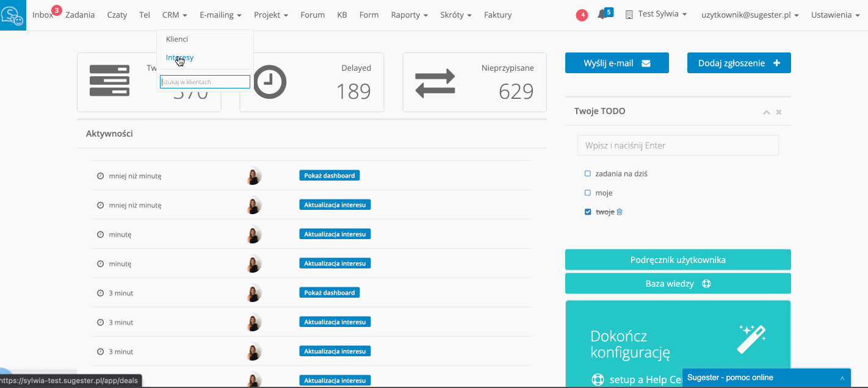Open the Skróty dropdown menu
The width and height of the screenshot is (868, 388).
(x=455, y=15)
